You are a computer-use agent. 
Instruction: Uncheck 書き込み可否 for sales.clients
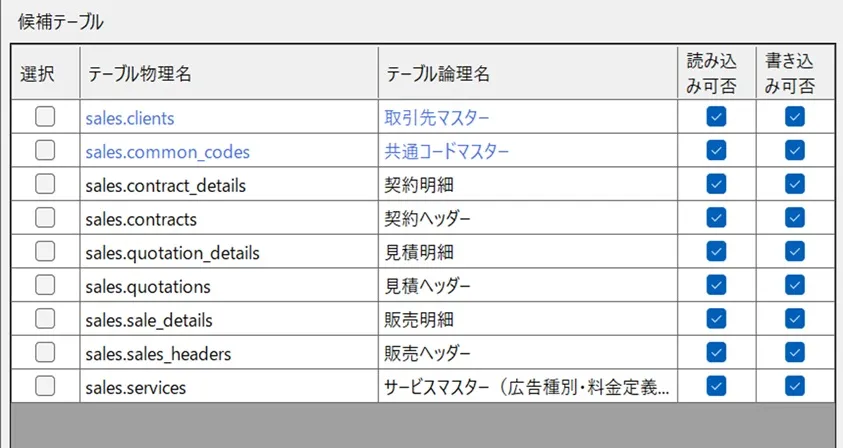click(795, 116)
